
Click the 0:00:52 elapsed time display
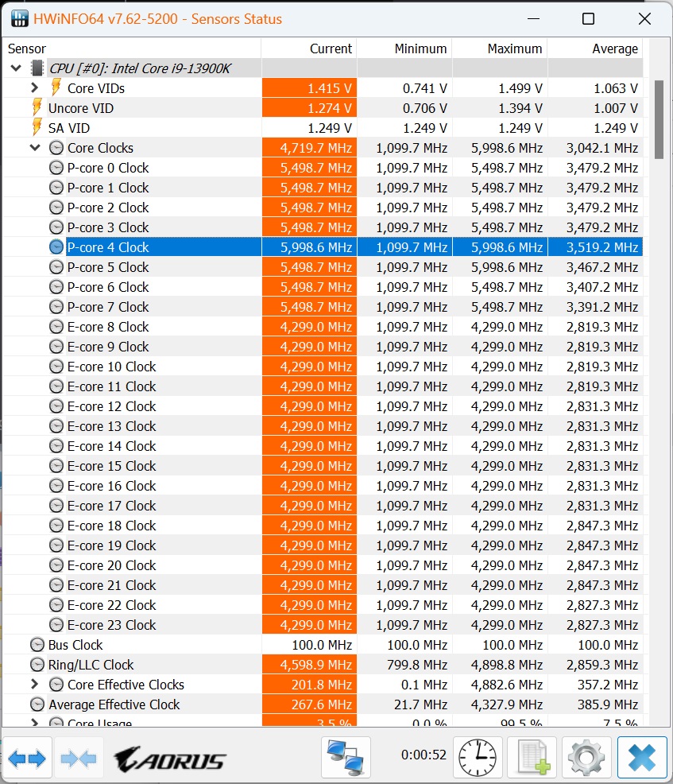(x=424, y=755)
